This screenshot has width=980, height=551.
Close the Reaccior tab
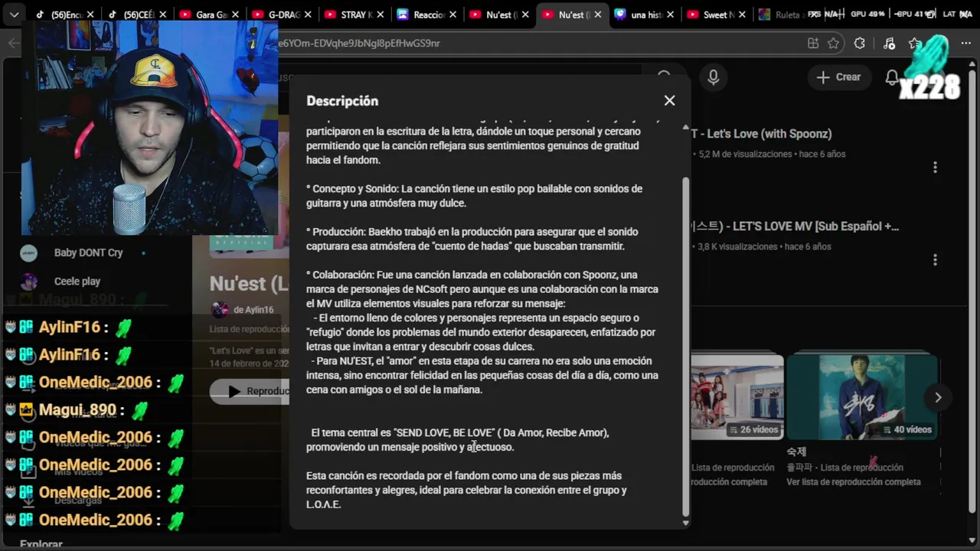click(452, 15)
